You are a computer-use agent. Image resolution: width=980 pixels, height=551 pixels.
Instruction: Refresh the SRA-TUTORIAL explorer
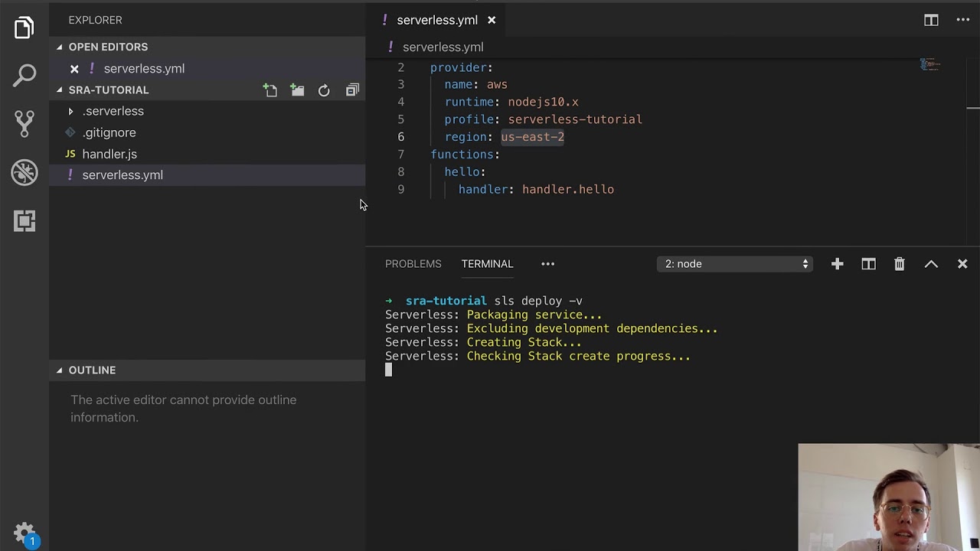[324, 90]
